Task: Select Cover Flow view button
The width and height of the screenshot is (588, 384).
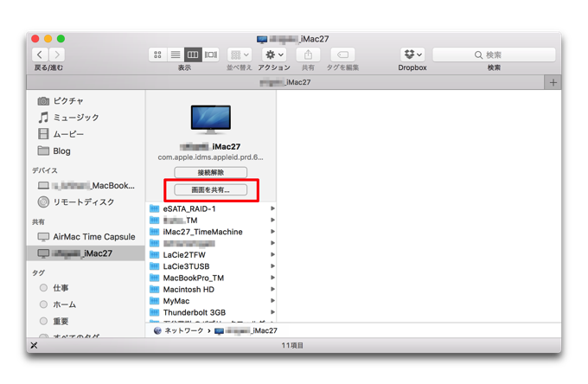Action: coord(211,54)
